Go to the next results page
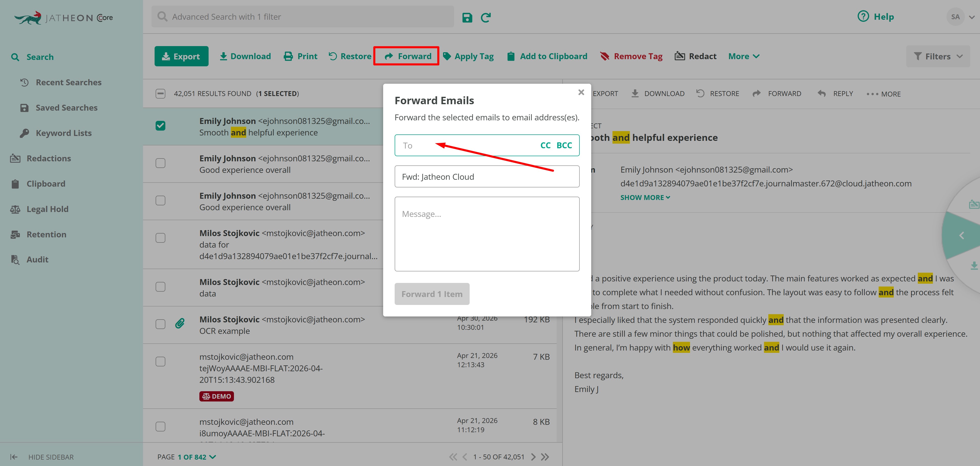 click(533, 457)
